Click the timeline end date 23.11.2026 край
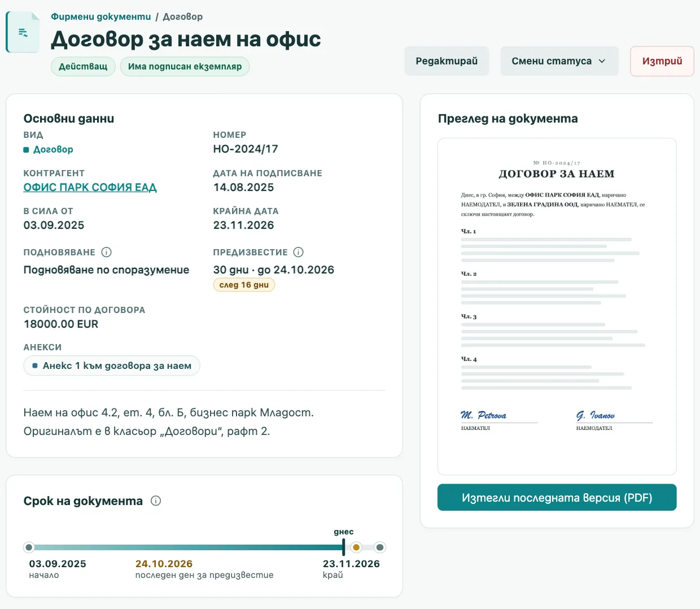700x609 pixels. click(351, 569)
